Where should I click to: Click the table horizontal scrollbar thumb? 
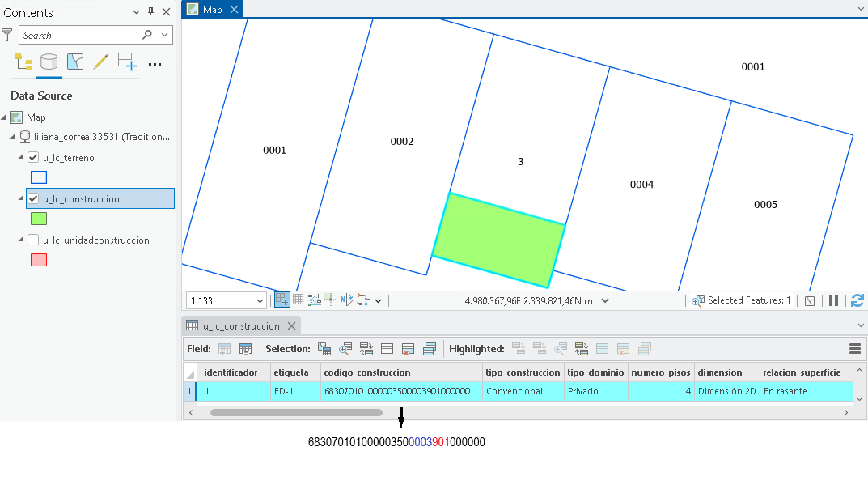[x=296, y=412]
